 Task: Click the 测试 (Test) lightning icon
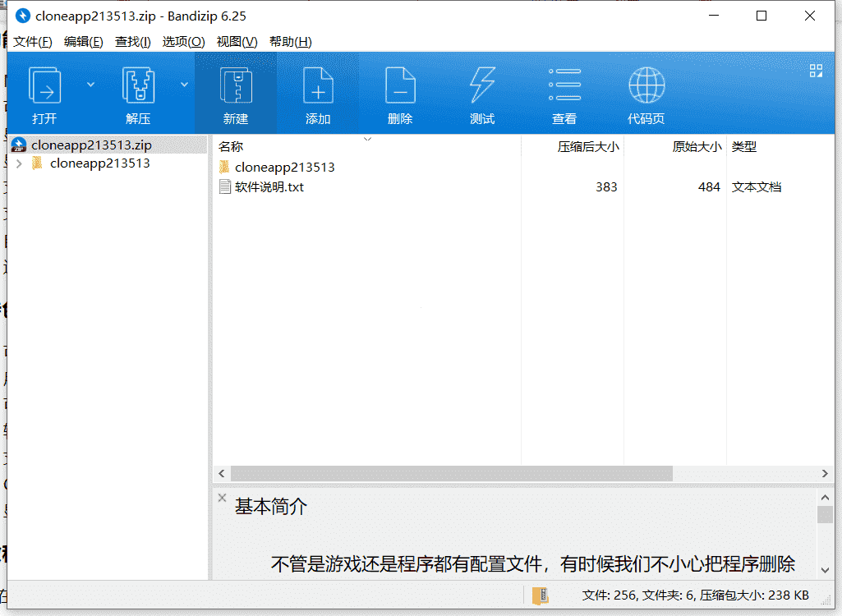point(482,85)
